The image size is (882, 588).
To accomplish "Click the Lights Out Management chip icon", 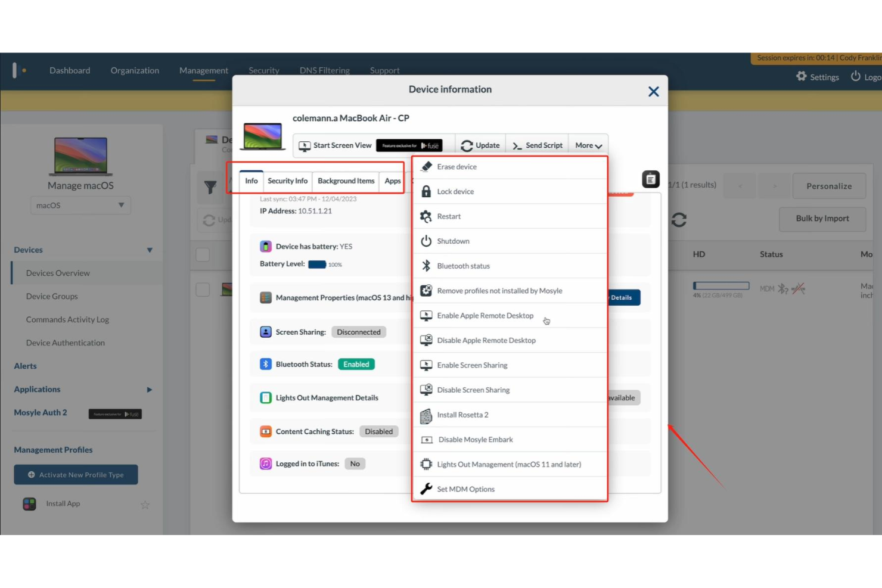I will [x=426, y=464].
